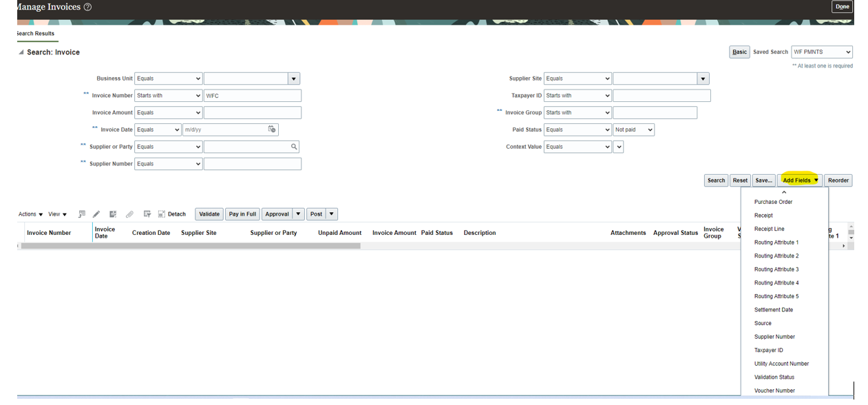Open the Manage Invoices help icon
The height and width of the screenshot is (405, 868).
tap(87, 7)
